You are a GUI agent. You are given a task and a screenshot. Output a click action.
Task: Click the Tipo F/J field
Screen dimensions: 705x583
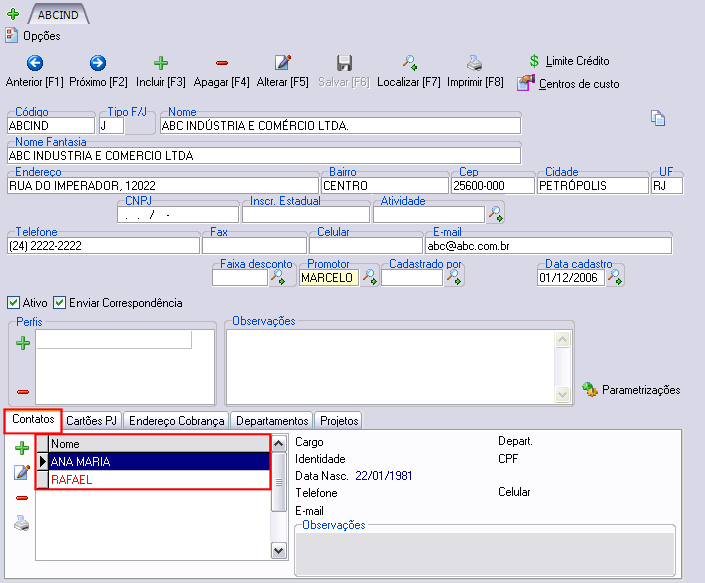tap(112, 125)
